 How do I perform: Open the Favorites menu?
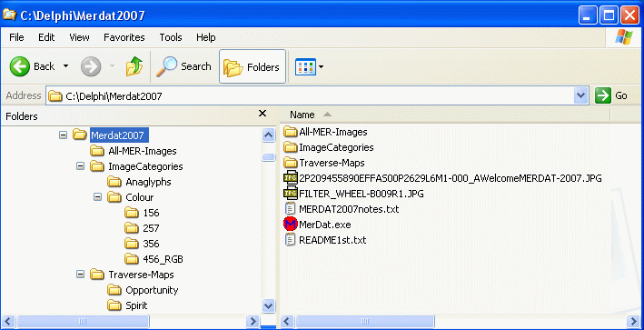[124, 37]
